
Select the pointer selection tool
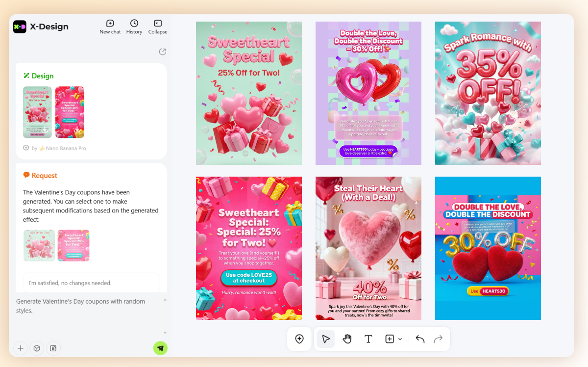coord(325,339)
